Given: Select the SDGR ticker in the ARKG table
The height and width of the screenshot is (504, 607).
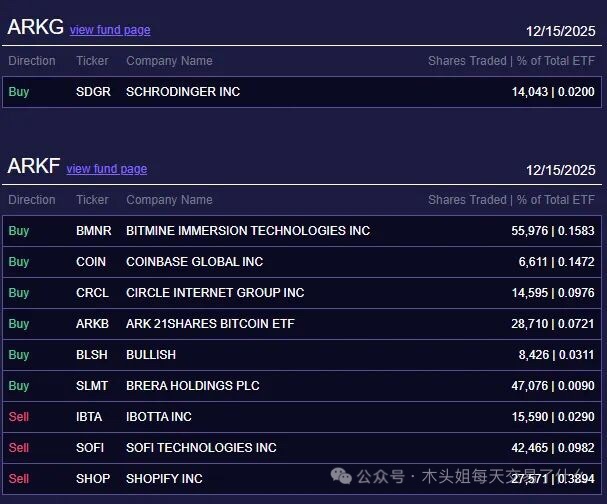Looking at the screenshot, I should coord(93,92).
